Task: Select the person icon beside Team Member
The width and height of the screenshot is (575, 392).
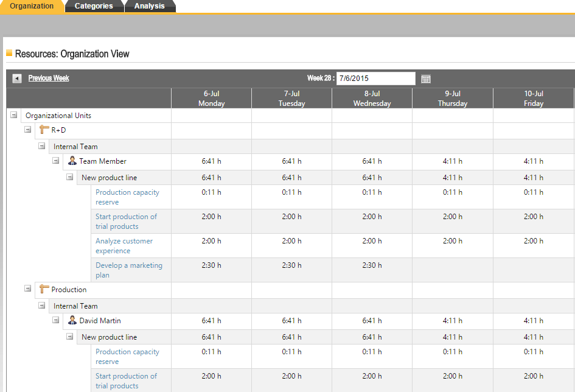Action: coord(72,161)
